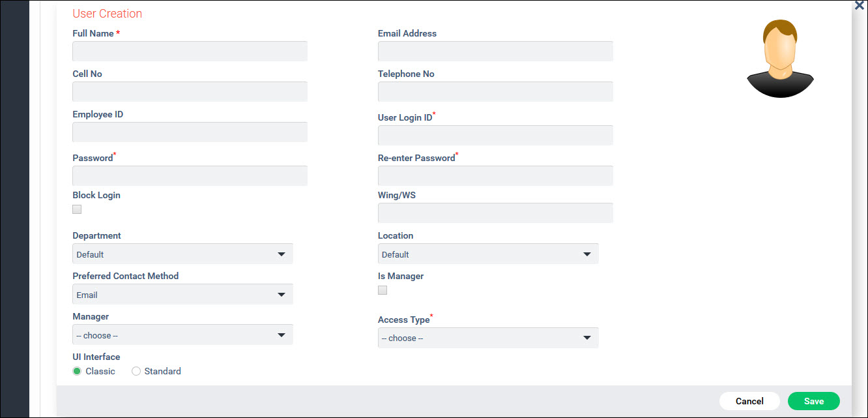Screen dimensions: 868x418
Task: Cancel the user creation form
Action: (749, 401)
